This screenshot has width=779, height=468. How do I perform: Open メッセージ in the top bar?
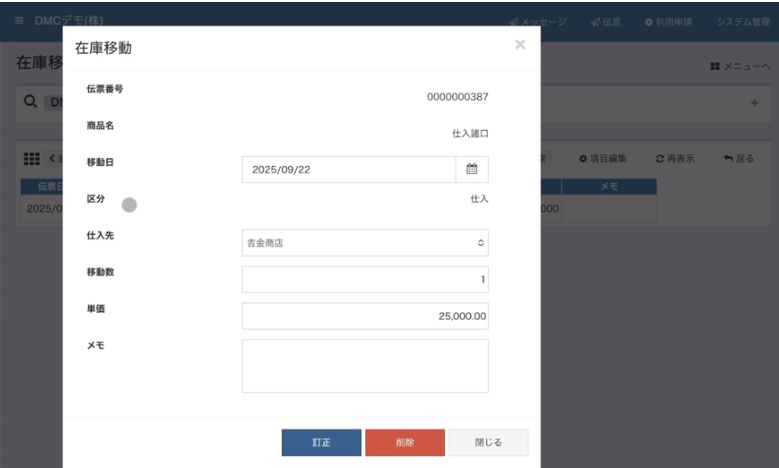pos(537,21)
